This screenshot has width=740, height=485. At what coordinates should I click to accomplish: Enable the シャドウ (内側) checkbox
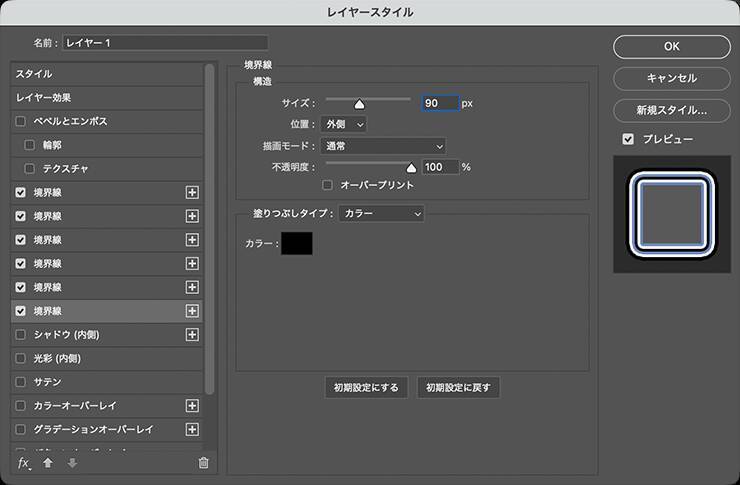click(20, 334)
